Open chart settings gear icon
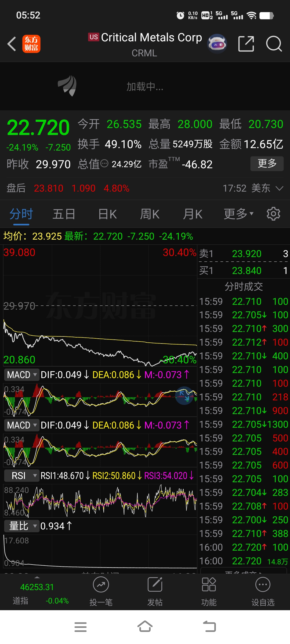The height and width of the screenshot is (644, 290). (273, 214)
